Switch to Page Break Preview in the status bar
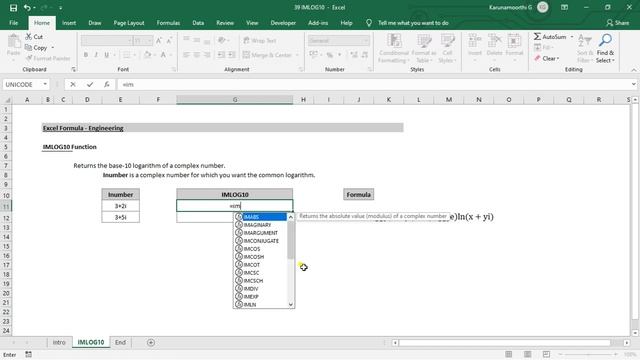Viewport: 640px width, 360px height. 546,354
